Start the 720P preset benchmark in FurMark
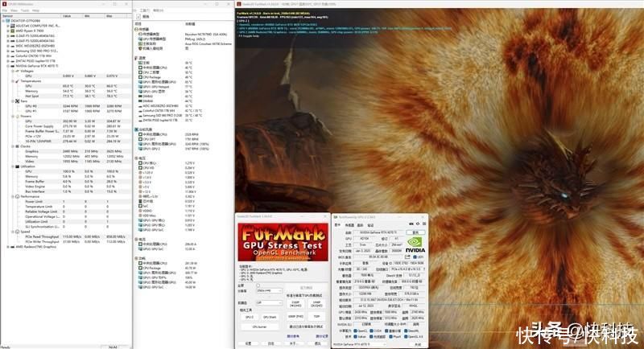This screenshot has height=349, width=644. point(316,317)
